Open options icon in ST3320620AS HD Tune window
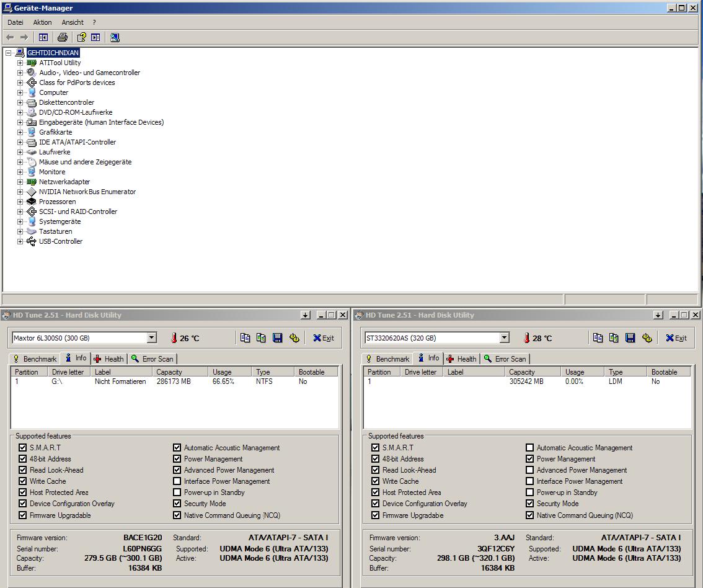 tap(647, 338)
